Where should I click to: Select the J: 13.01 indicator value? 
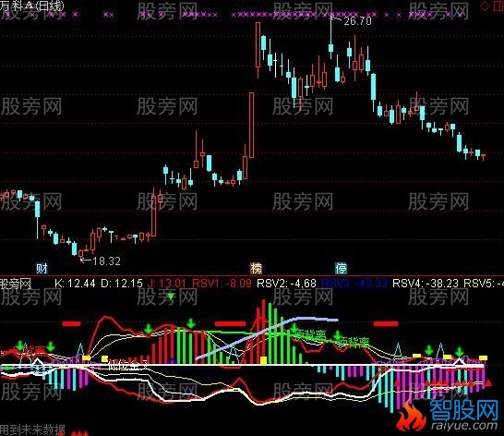coord(166,284)
